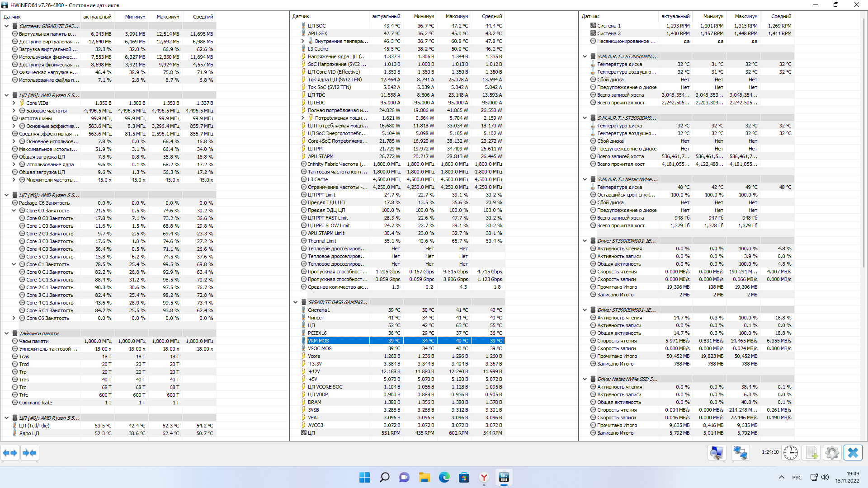Expand the Core C6 Занятость row
The image size is (868, 488).
pos(14,318)
